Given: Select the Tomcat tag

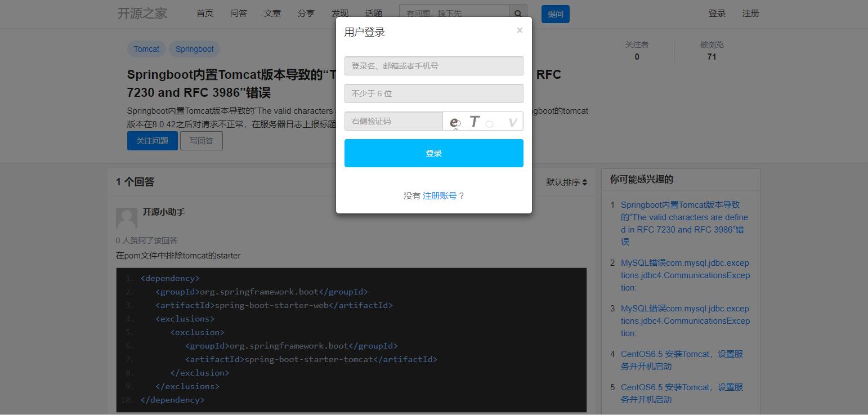Looking at the screenshot, I should [146, 49].
